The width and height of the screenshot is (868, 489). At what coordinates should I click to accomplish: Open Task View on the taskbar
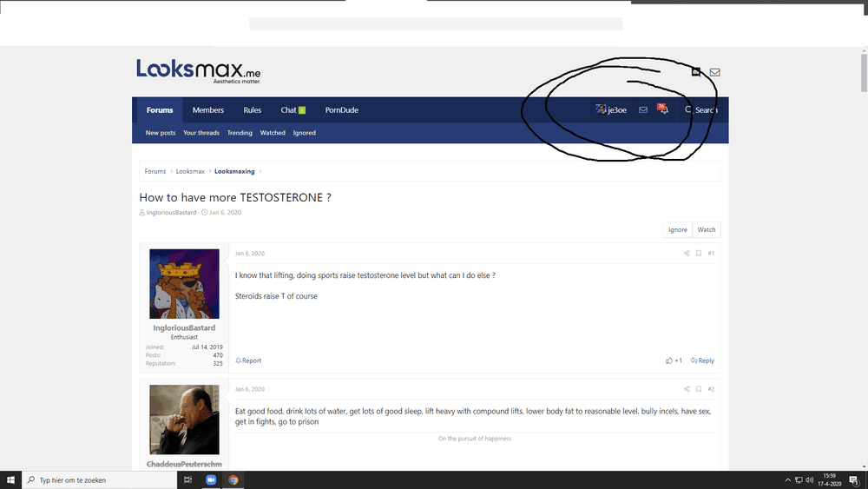(187, 480)
